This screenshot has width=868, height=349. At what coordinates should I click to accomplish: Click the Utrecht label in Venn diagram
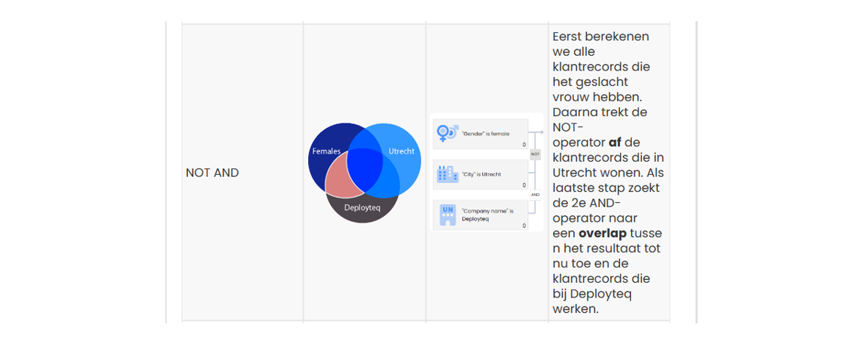pyautogui.click(x=401, y=151)
